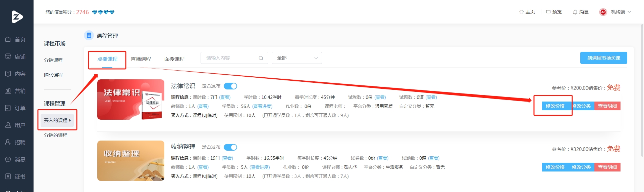
Task: Select 购买课程 under 课程市场
Action: [x=53, y=75]
